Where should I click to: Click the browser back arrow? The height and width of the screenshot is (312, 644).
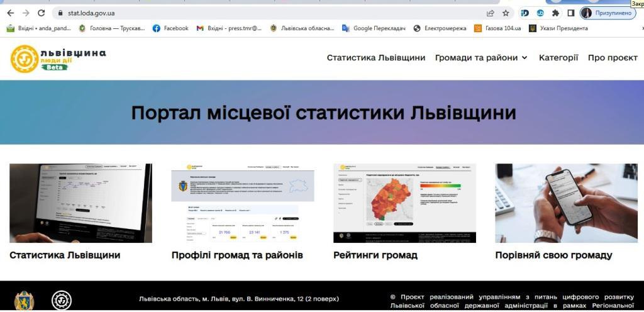(x=10, y=13)
